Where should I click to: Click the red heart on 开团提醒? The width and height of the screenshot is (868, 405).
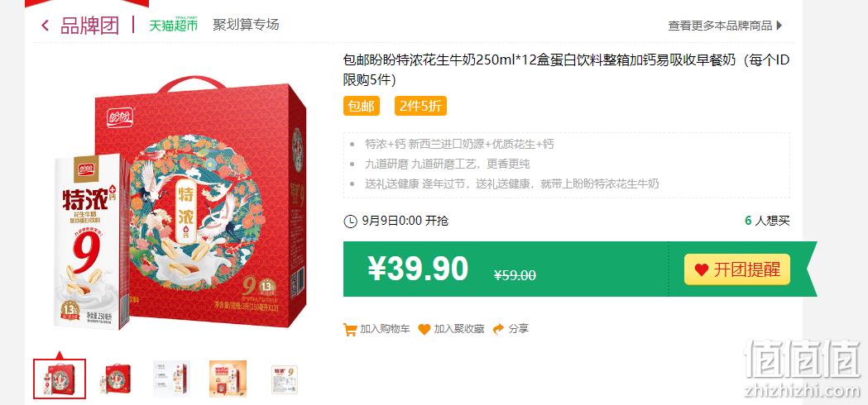702,270
